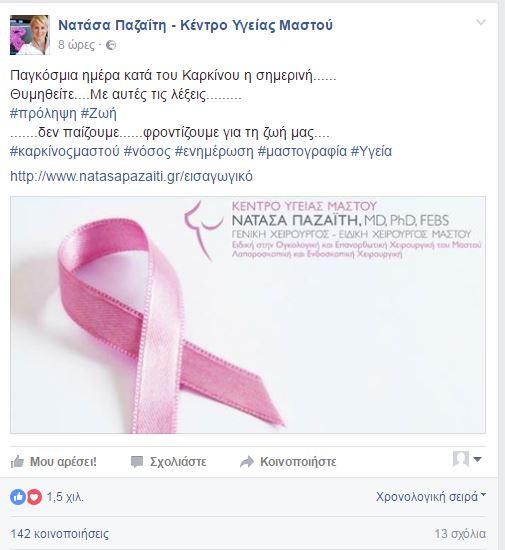Click the blue like reaction icon
This screenshot has width=505, height=550.
pos(18,497)
